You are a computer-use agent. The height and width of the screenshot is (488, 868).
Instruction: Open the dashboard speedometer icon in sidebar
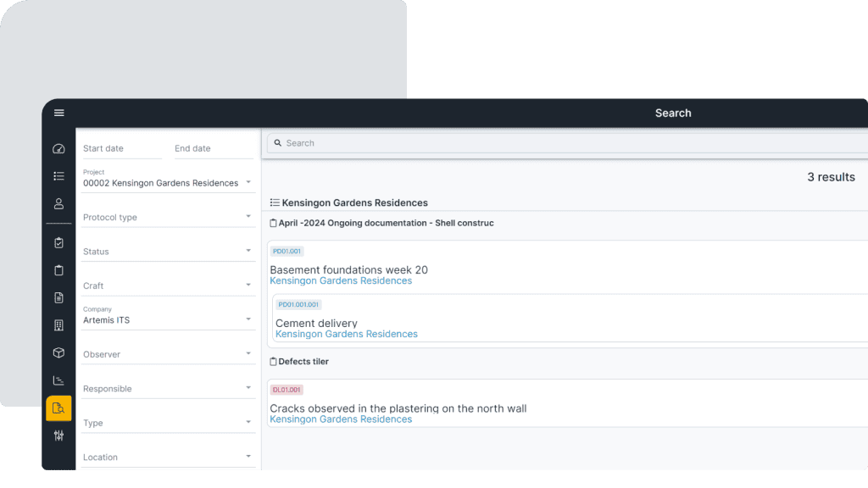point(58,148)
